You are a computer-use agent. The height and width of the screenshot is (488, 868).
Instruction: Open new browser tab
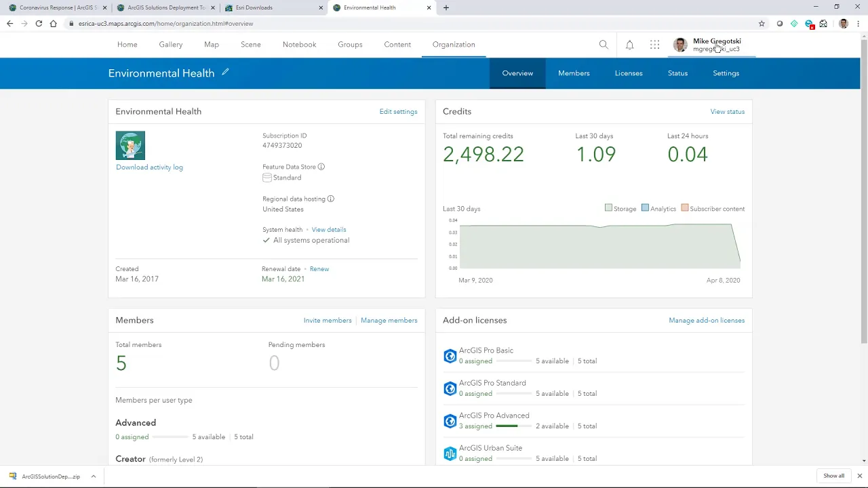(446, 7)
